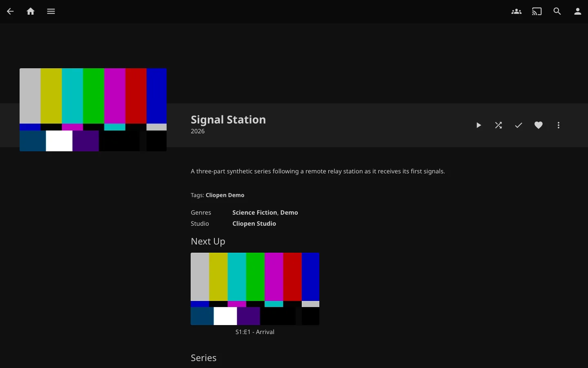Click the series description paragraph
Image resolution: width=588 pixels, height=368 pixels.
[318, 171]
